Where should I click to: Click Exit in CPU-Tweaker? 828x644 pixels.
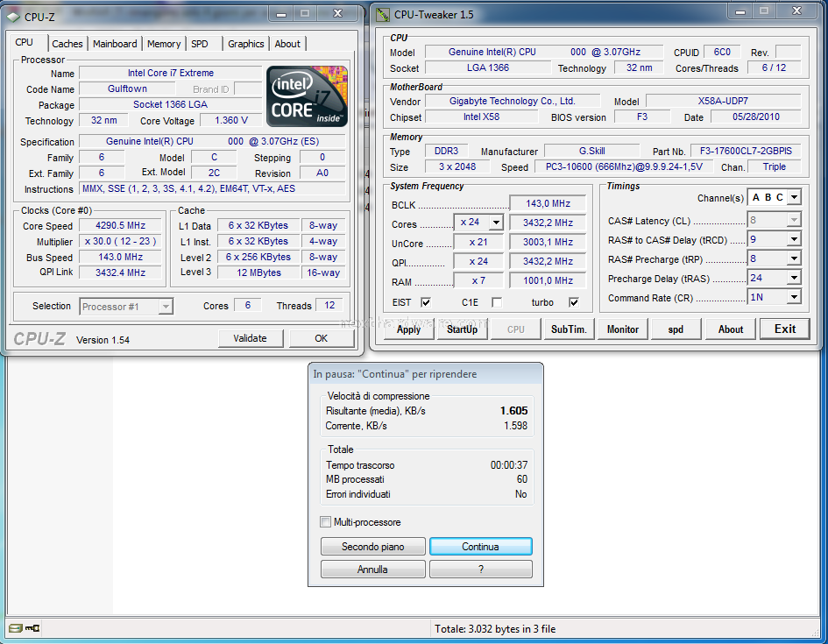(x=785, y=329)
